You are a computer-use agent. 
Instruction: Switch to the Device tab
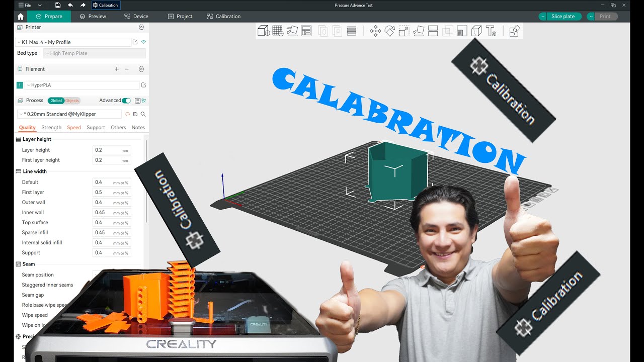(136, 16)
